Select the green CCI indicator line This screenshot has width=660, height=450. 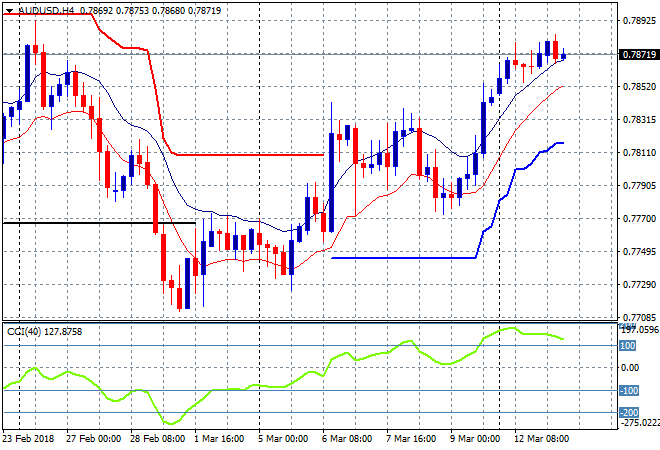point(283,386)
